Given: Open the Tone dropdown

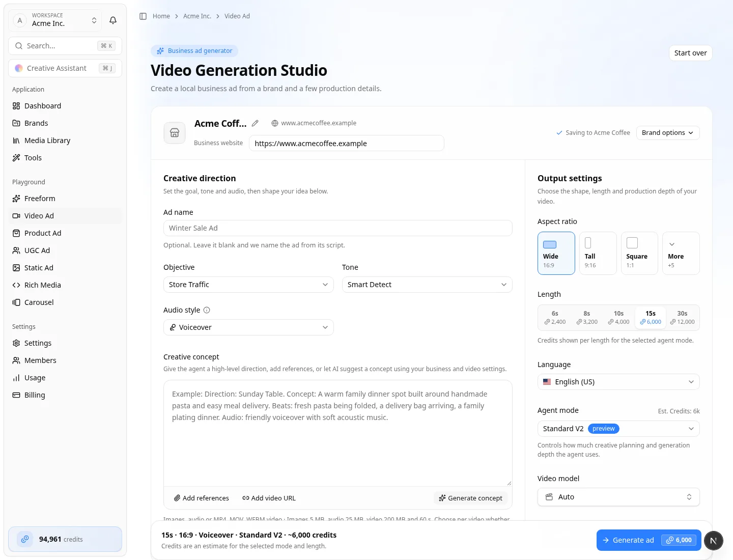Looking at the screenshot, I should coord(427,285).
